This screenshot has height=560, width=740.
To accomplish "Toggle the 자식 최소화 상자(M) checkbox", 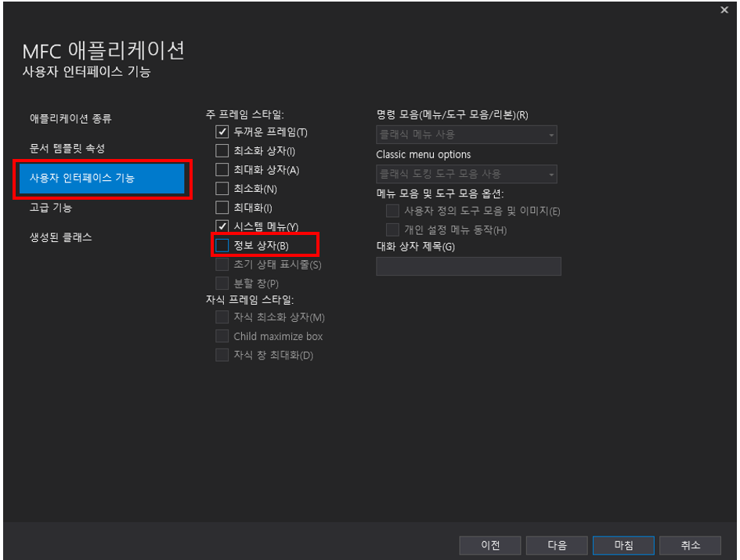I will (222, 317).
